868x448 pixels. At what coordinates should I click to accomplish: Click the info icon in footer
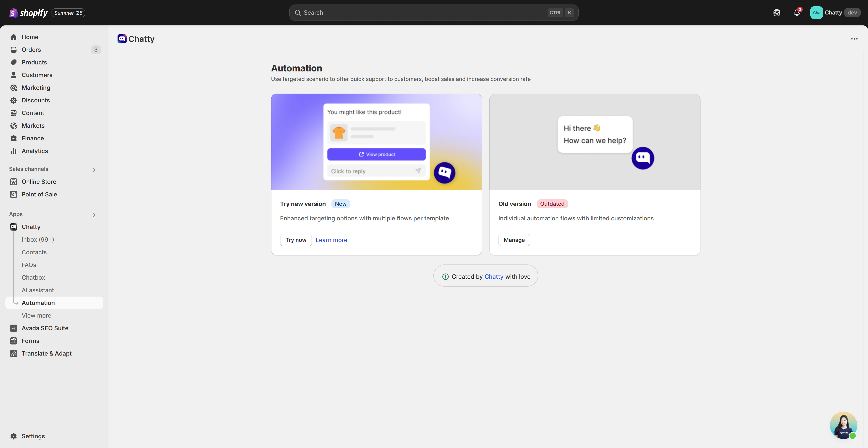(x=445, y=276)
